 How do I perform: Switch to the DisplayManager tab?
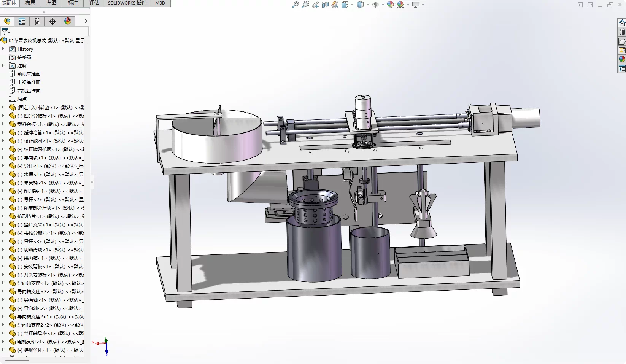pos(68,21)
